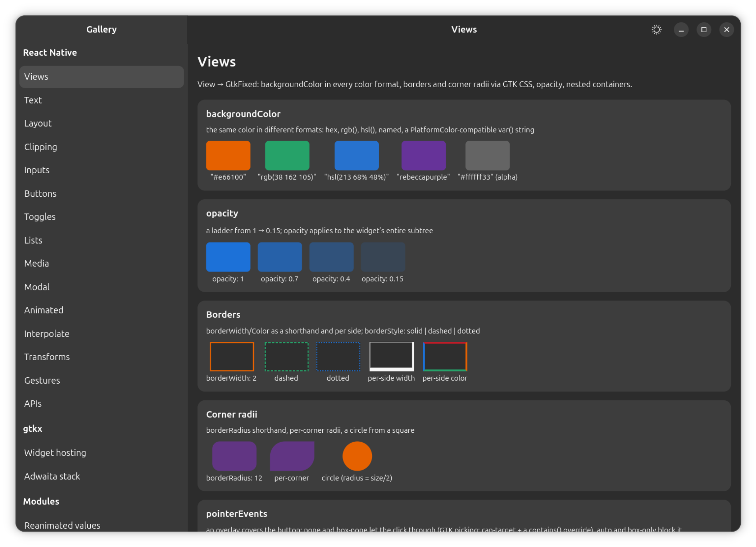Maximize the Gallery window
This screenshot has height=547, width=756.
tap(704, 30)
